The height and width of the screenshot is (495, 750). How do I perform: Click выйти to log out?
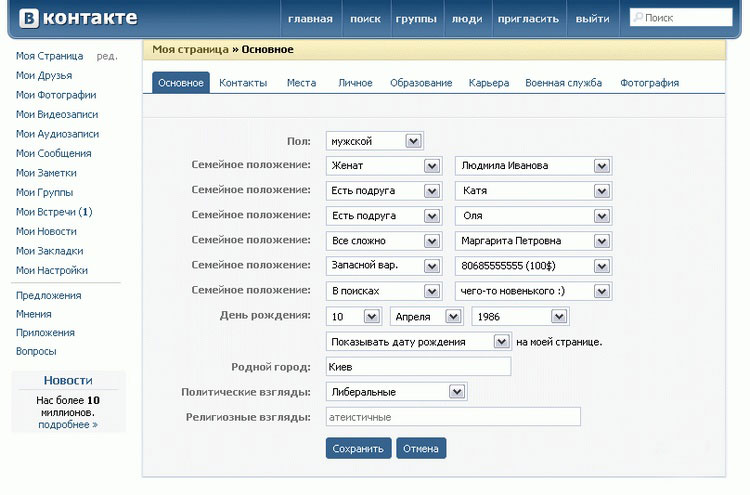593,19
